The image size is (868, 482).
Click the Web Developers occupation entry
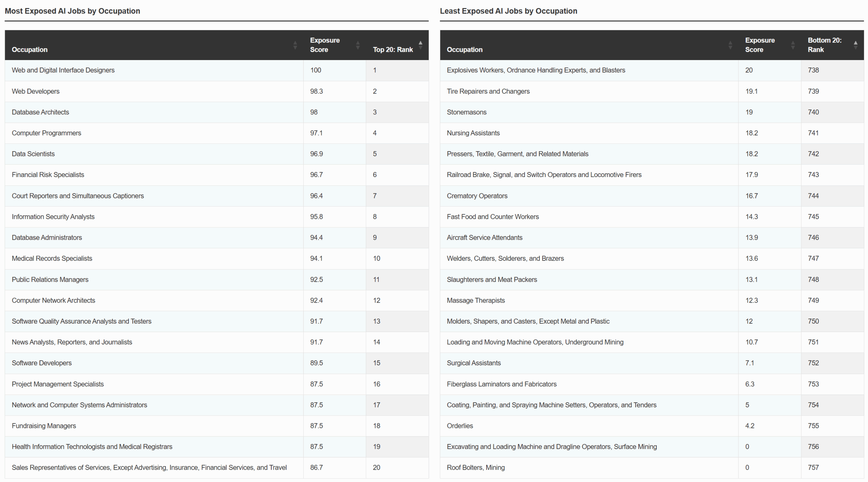coord(35,91)
